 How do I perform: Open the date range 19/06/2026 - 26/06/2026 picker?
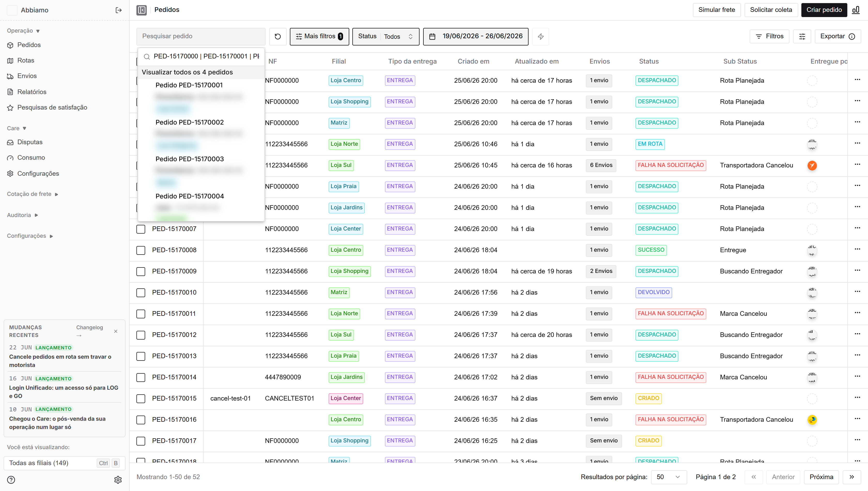pyautogui.click(x=476, y=36)
